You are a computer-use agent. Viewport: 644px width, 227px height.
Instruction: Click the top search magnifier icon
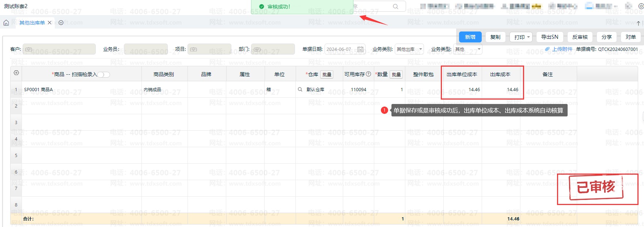395,7
